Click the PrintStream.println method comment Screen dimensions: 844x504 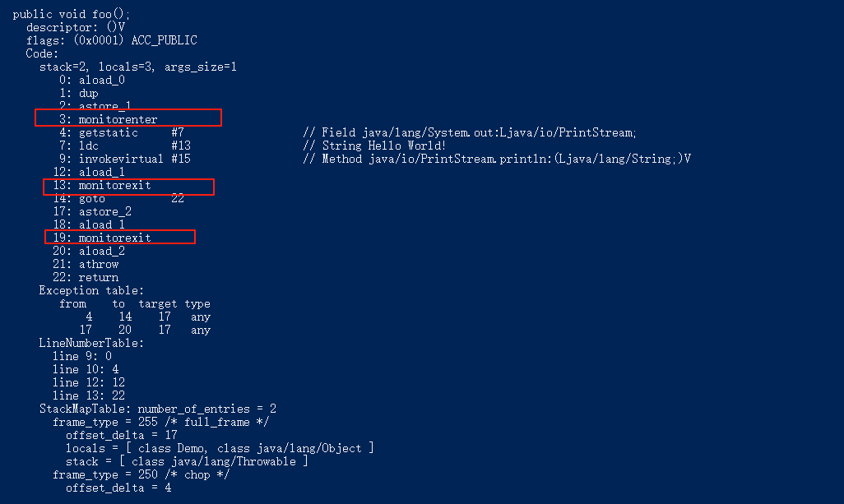pyautogui.click(x=497, y=159)
